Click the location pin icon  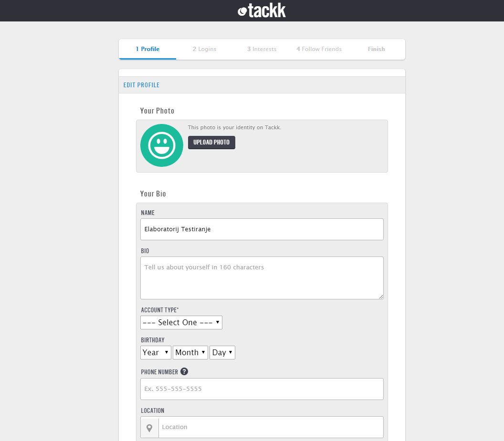pos(149,428)
